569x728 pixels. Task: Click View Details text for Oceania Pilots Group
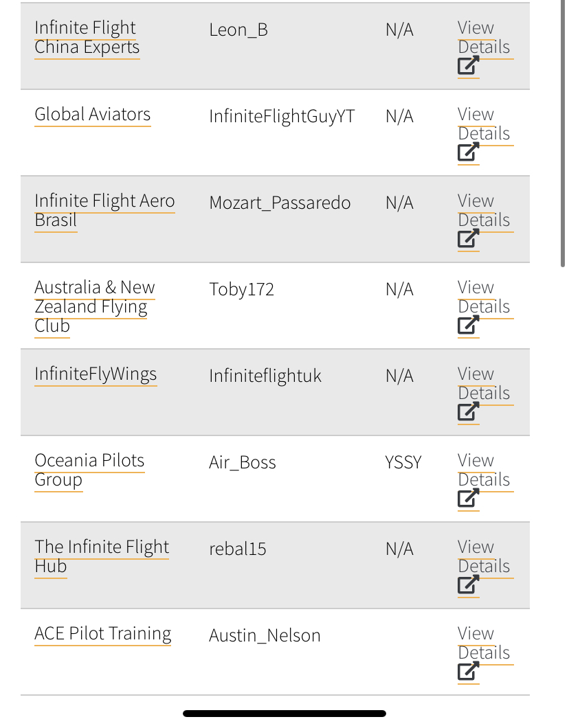click(483, 470)
